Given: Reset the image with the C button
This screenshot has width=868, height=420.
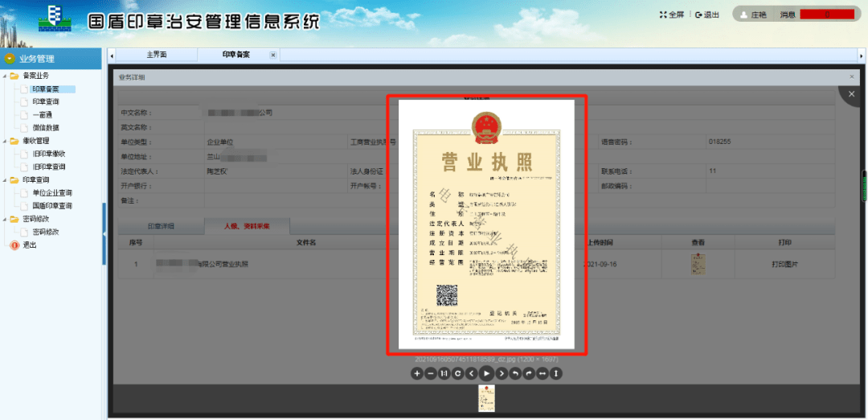Looking at the screenshot, I should pos(458,374).
